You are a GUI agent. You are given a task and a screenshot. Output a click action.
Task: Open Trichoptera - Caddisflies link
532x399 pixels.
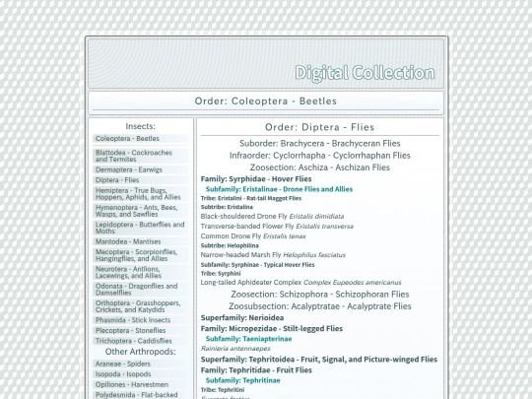pos(141,341)
